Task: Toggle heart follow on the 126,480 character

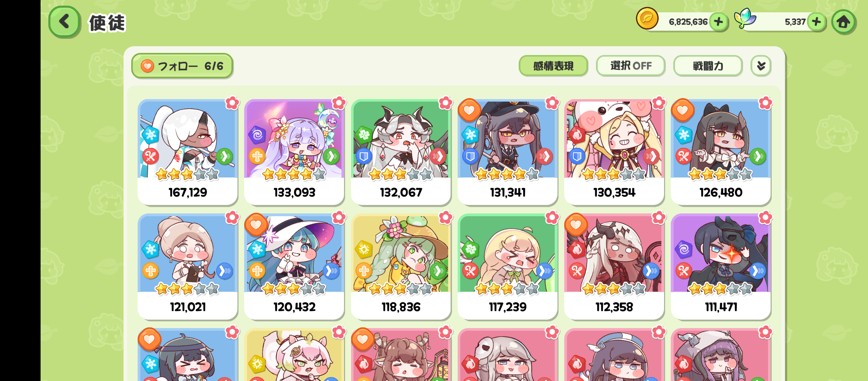Action: [682, 110]
